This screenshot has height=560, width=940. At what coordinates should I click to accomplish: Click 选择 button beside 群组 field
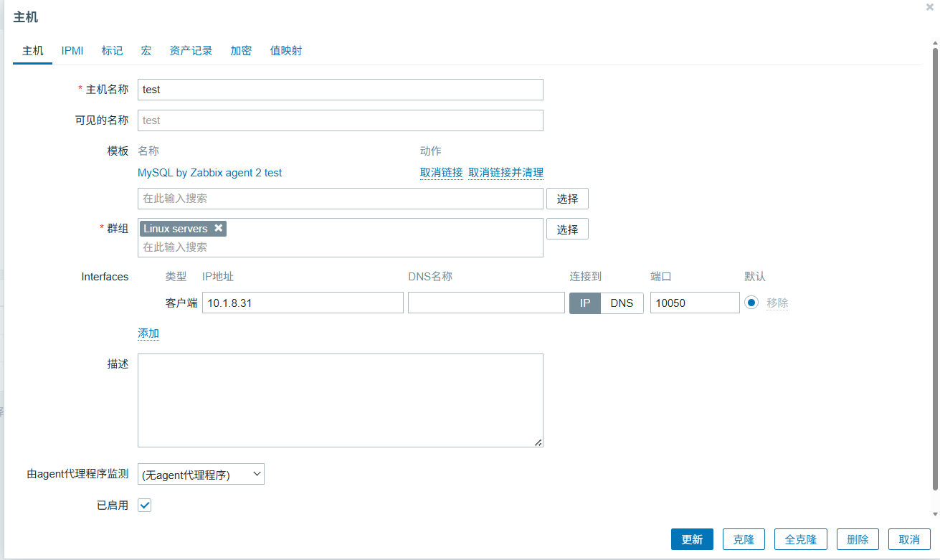(567, 229)
